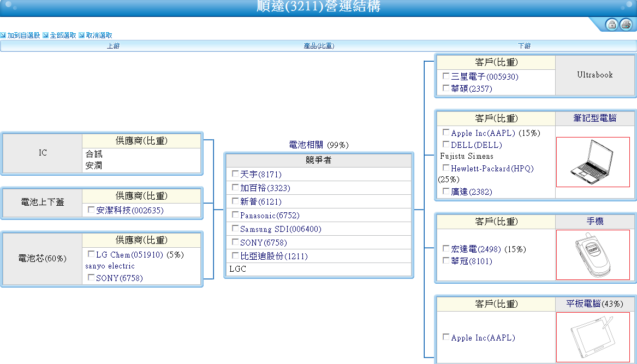Open the 宏達電(2498) customer link
Screen dimensions: 637x364
476,249
